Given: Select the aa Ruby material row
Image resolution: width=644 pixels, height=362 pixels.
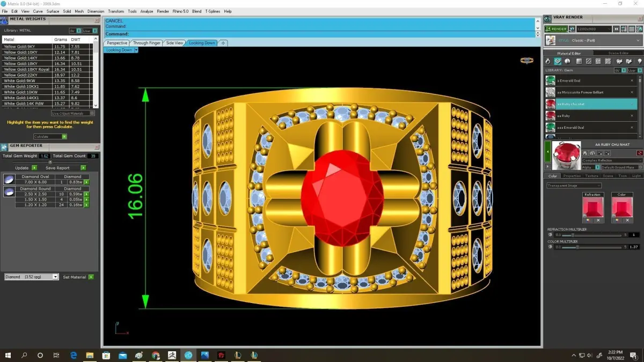Looking at the screenshot, I should coord(591,116).
